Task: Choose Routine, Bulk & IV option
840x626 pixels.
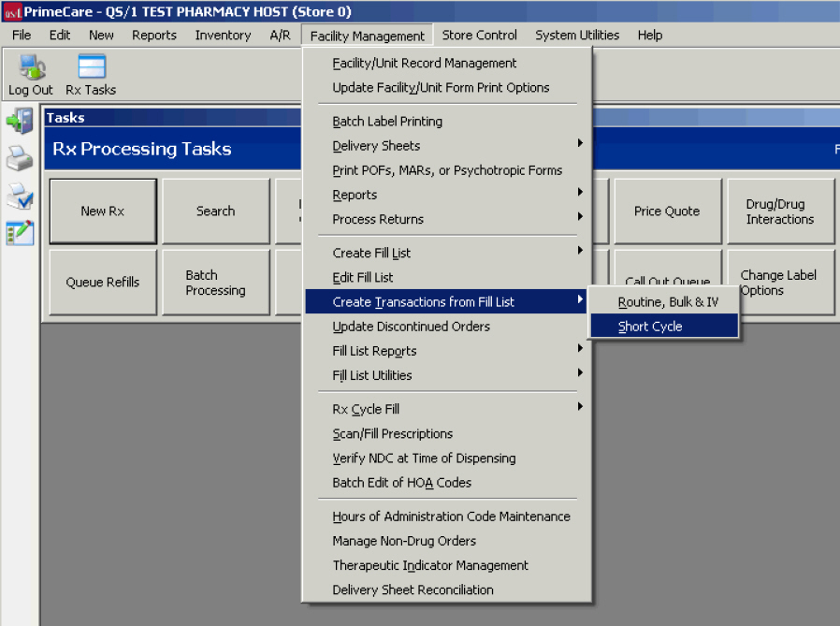Action: 668,302
